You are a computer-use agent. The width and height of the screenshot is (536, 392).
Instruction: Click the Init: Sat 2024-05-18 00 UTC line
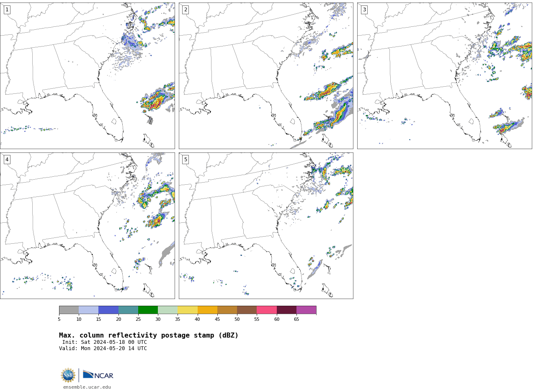[x=105, y=342]
